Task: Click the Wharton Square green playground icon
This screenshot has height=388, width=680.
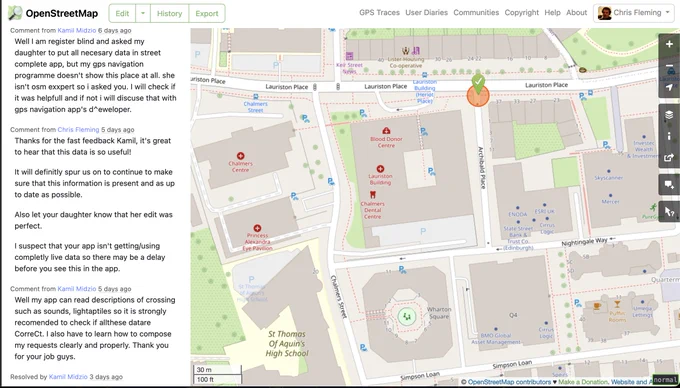Action: tap(407, 316)
